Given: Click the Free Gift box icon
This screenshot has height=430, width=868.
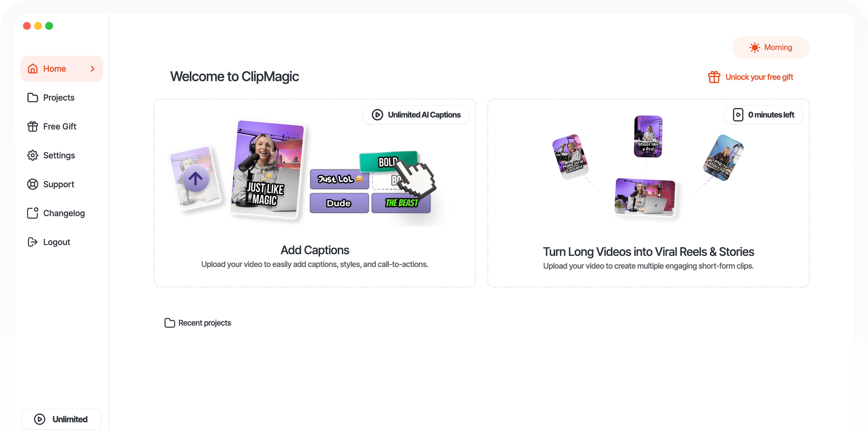Looking at the screenshot, I should coord(33,126).
